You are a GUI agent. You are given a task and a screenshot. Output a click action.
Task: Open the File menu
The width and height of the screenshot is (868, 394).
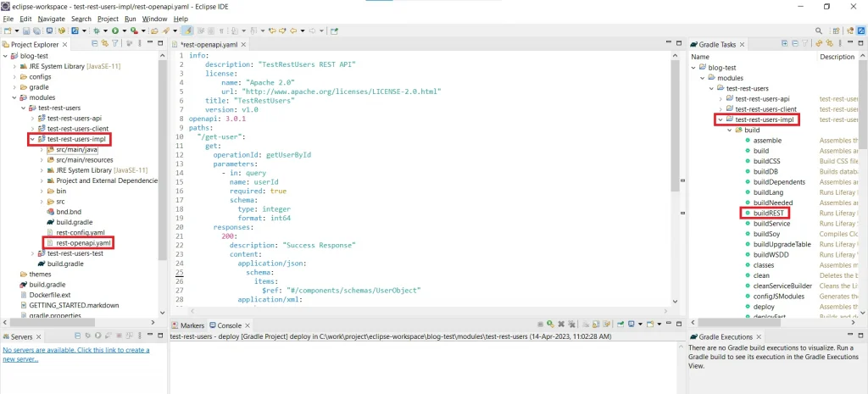(x=8, y=19)
